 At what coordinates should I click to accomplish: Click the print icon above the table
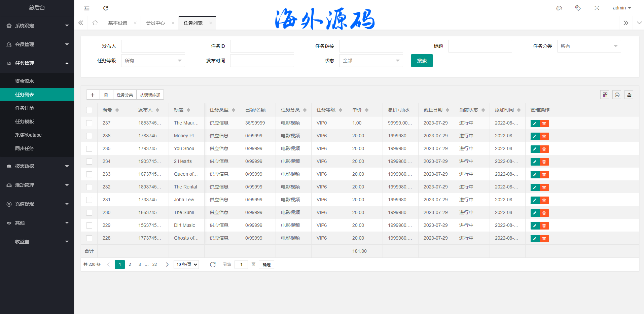click(617, 95)
